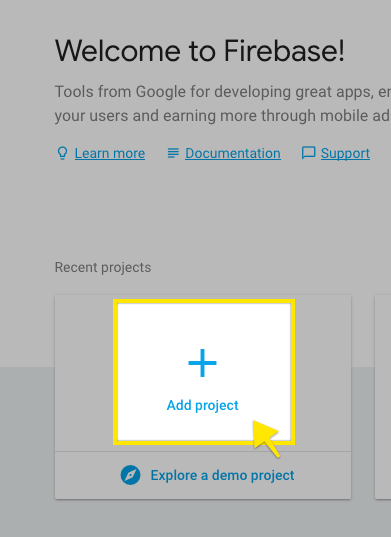Viewport: 391px width, 537px height.
Task: Click the blue plus icon
Action: (202, 363)
